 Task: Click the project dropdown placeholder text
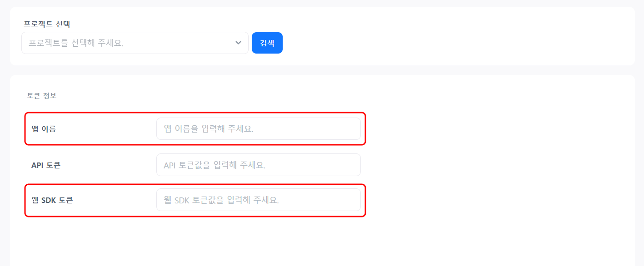[x=76, y=43]
